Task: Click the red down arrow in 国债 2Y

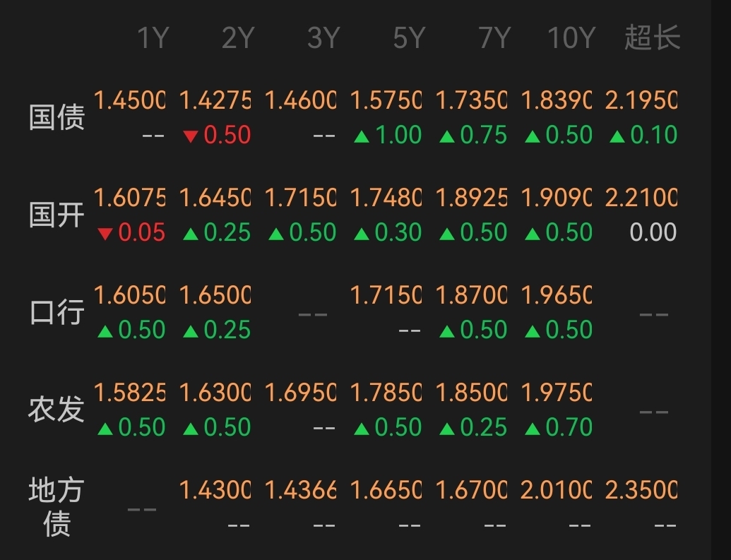Action: coord(190,136)
